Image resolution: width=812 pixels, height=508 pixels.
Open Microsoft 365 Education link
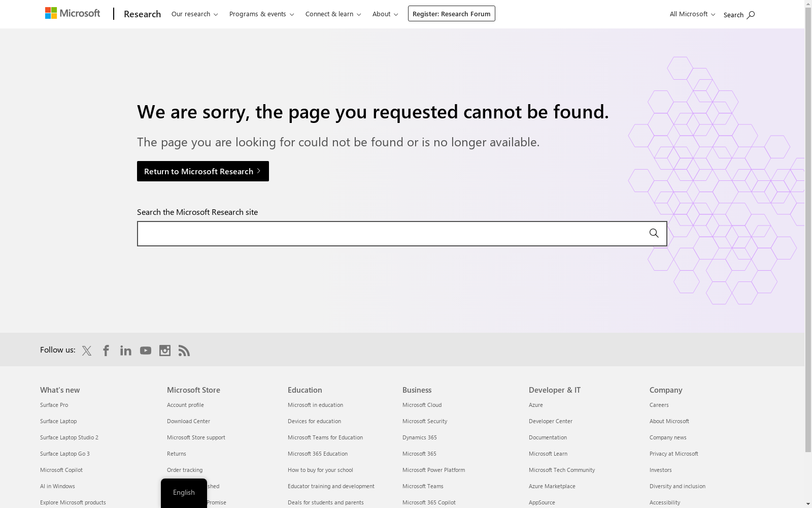[318, 454]
